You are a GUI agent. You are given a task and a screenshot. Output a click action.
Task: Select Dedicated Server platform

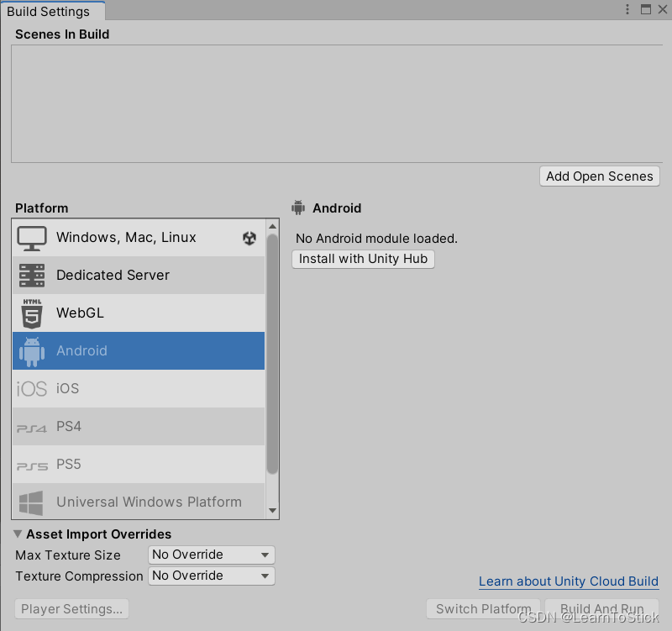139,276
